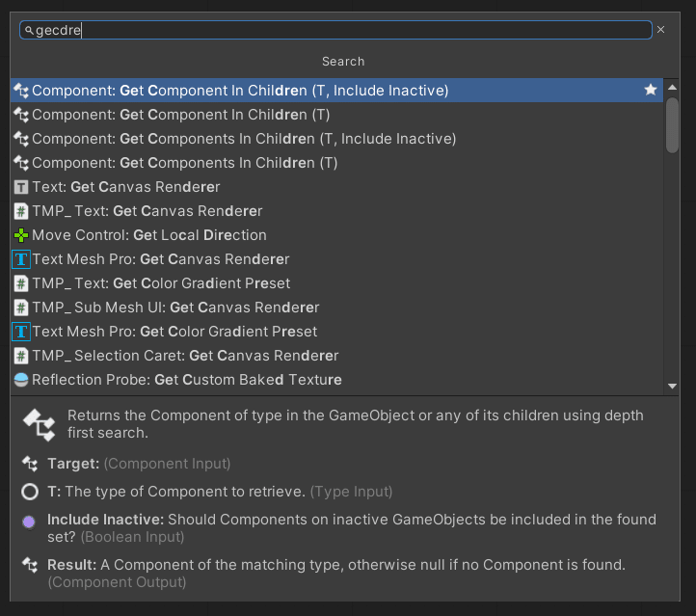Click the Text Mesh Pro: Get Color Gradient Preset icon
Screen dimensions: 696x616
pos(21,332)
